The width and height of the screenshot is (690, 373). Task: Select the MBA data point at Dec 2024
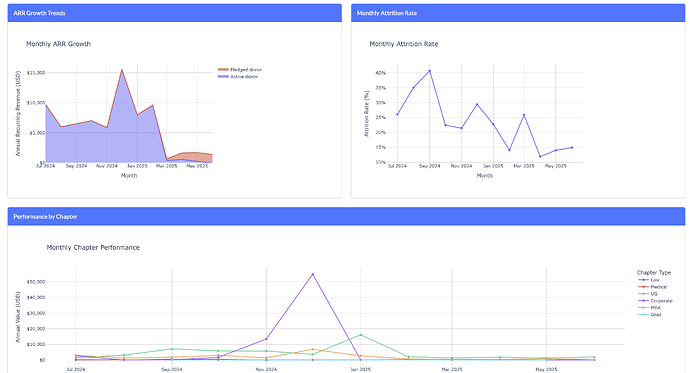313,350
